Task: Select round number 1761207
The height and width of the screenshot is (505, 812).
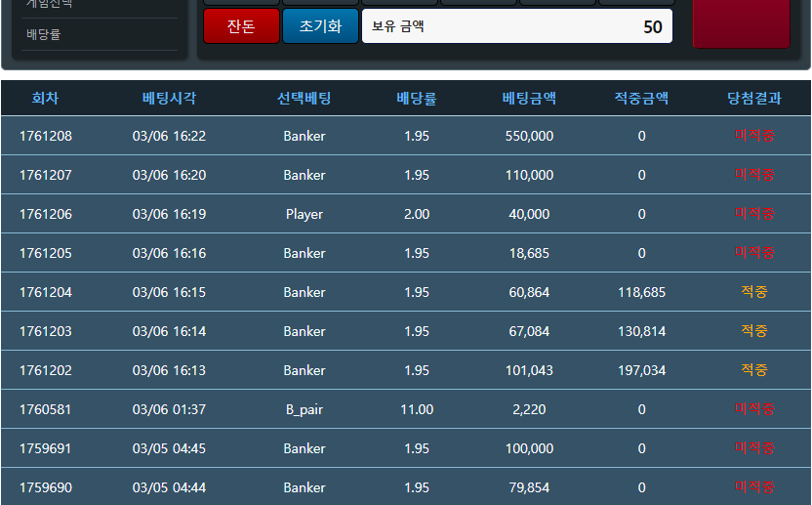Action: coord(46,175)
